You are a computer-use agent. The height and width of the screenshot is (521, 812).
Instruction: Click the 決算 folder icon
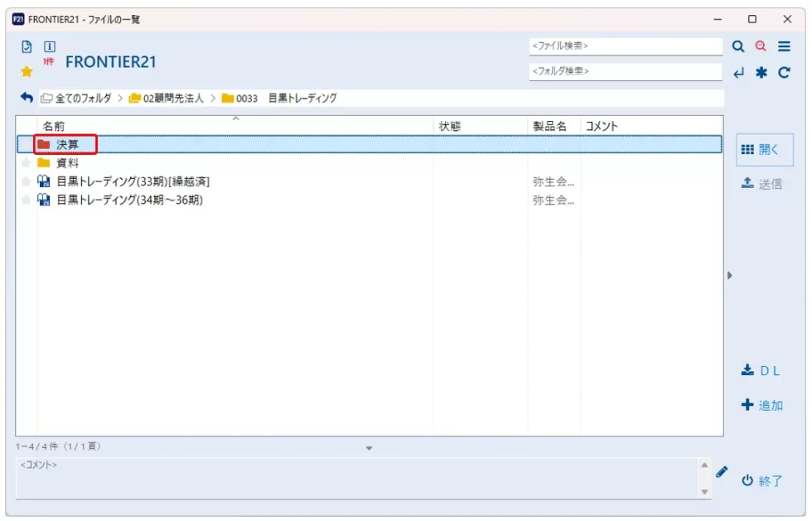(x=43, y=144)
